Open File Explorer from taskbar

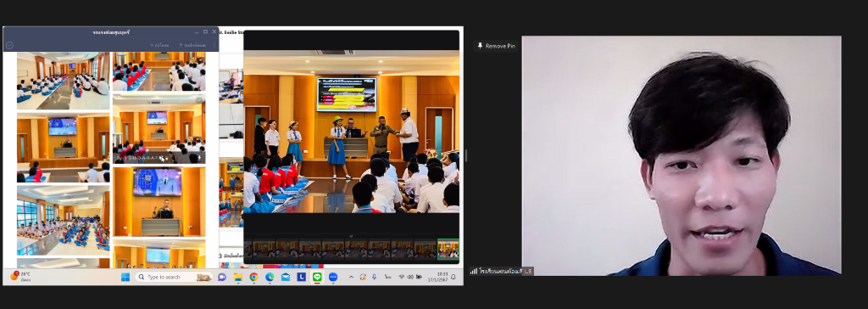tap(238, 277)
